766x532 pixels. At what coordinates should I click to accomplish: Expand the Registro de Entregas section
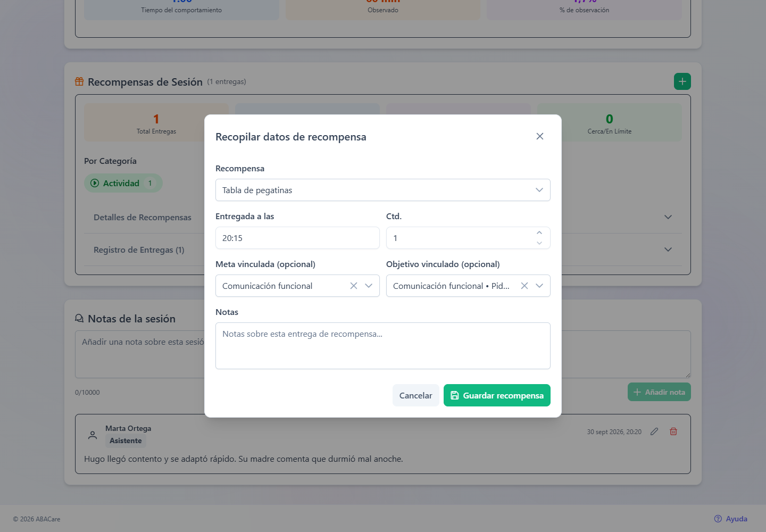click(382, 250)
